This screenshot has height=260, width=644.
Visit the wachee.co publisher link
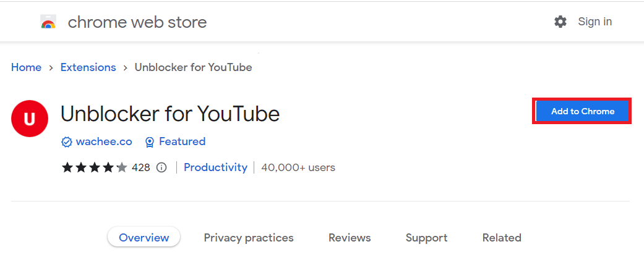[x=104, y=141]
